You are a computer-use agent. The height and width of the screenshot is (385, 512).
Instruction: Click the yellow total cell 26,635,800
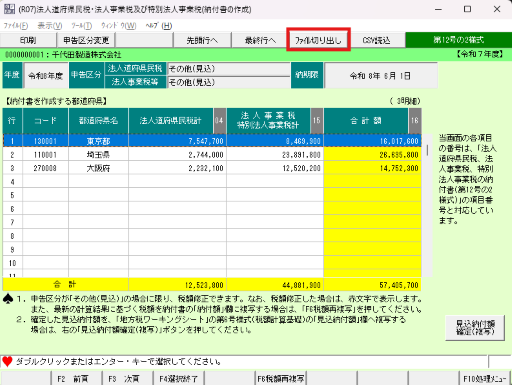[x=372, y=155]
